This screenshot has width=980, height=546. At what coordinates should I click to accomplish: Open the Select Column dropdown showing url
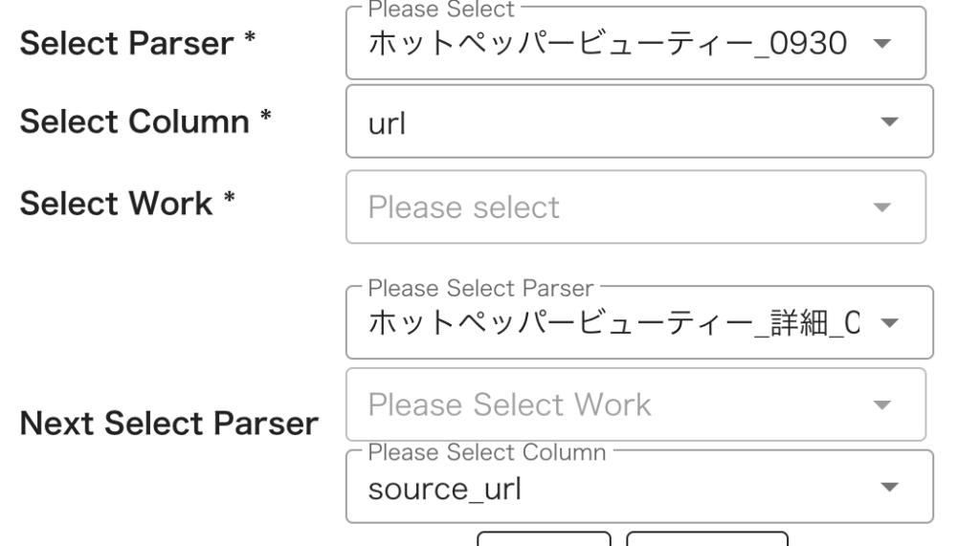click(612, 122)
